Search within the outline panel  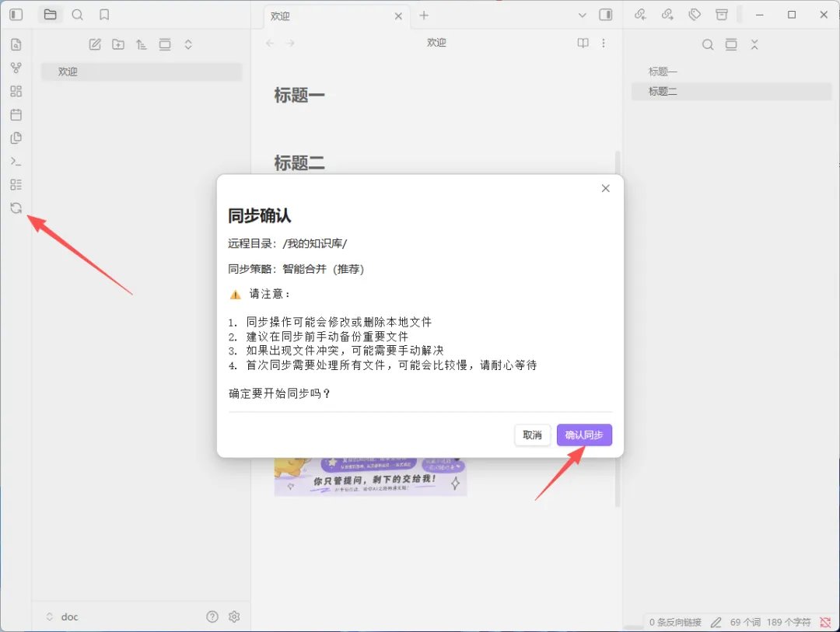coord(708,44)
